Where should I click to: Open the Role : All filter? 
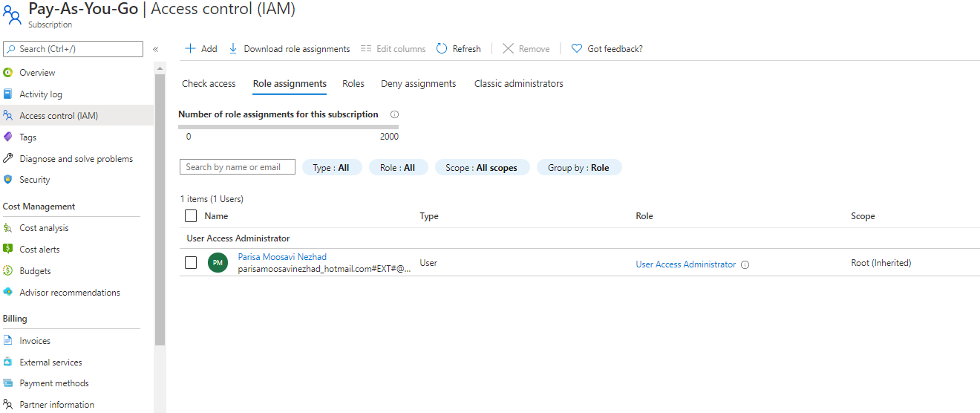pos(398,168)
